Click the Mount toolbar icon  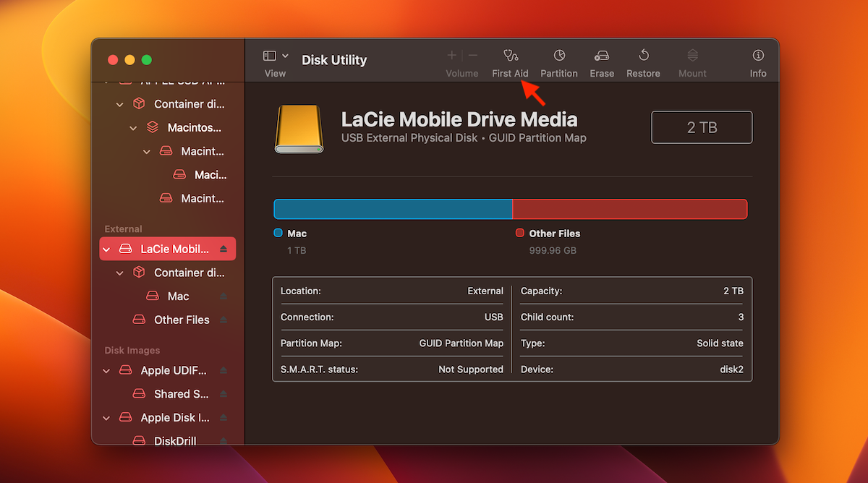click(692, 56)
